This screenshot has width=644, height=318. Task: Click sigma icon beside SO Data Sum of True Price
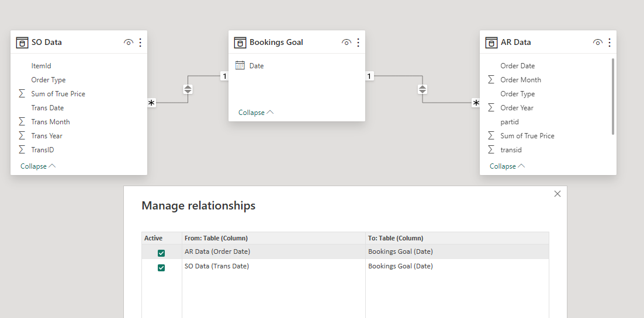tap(22, 93)
